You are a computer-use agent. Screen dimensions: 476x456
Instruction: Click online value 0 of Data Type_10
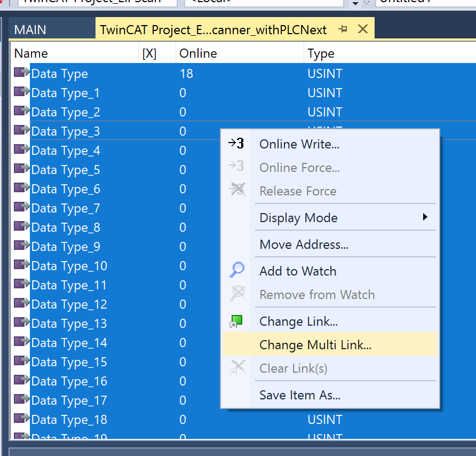[183, 266]
